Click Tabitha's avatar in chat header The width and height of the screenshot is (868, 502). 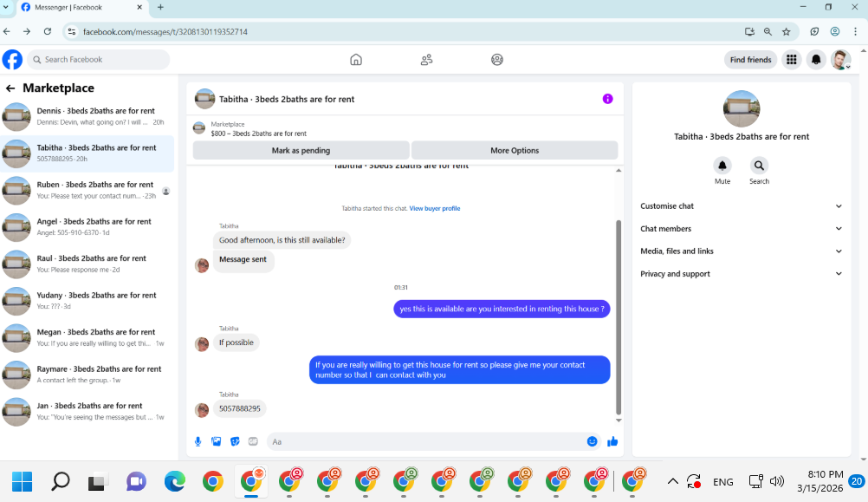click(204, 99)
